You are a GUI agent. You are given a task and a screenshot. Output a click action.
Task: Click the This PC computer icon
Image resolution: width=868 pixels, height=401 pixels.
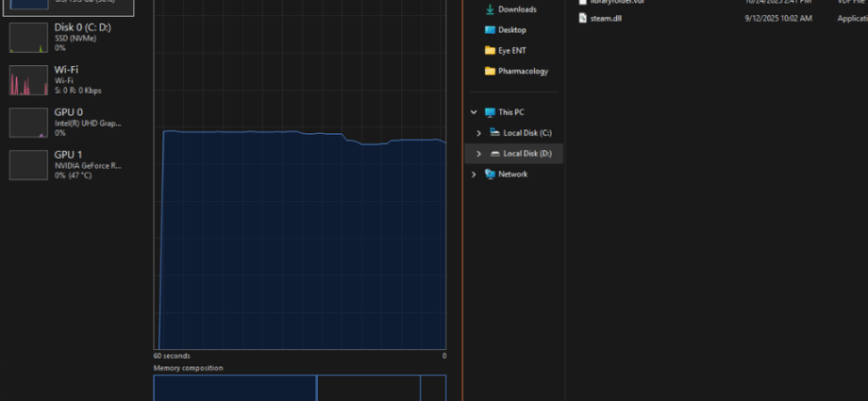pos(490,112)
